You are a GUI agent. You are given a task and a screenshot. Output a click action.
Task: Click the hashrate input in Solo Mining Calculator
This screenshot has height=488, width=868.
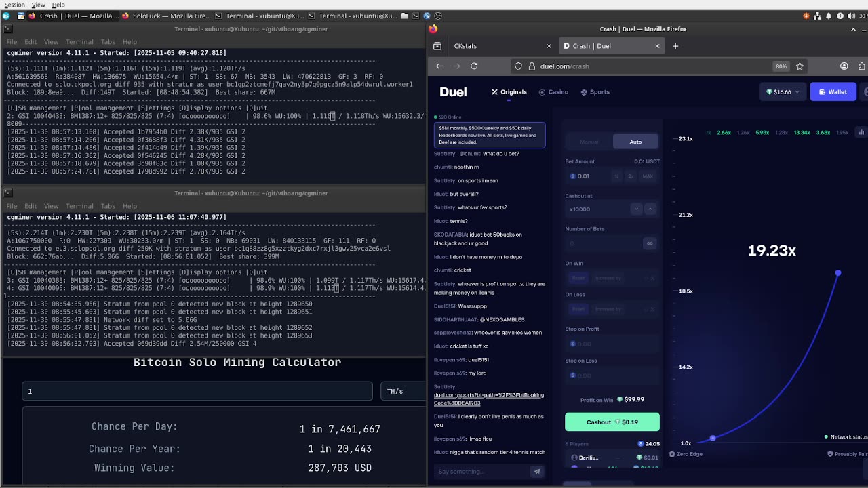pos(197,391)
